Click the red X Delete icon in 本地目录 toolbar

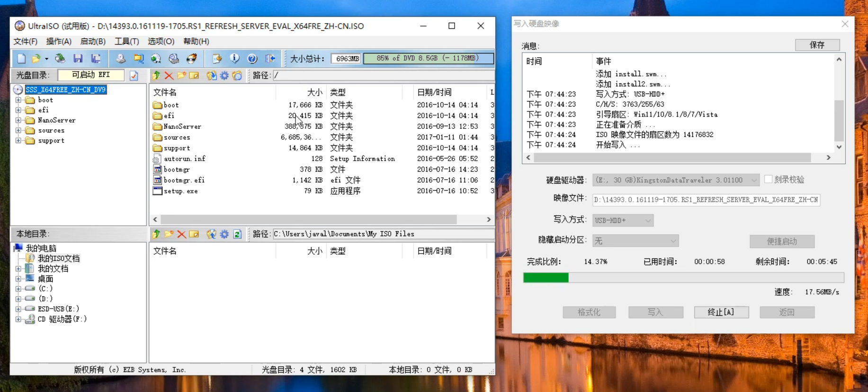pos(181,234)
